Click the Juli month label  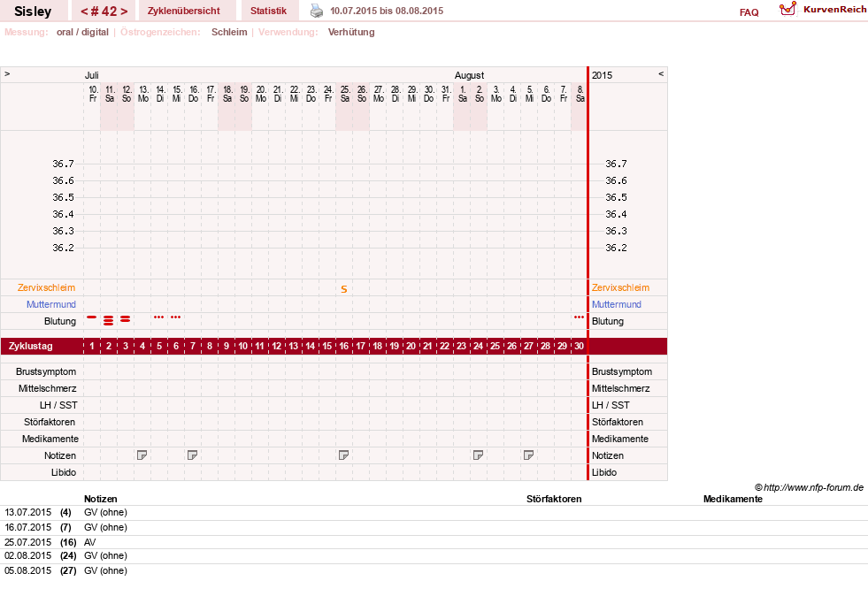pyautogui.click(x=91, y=75)
